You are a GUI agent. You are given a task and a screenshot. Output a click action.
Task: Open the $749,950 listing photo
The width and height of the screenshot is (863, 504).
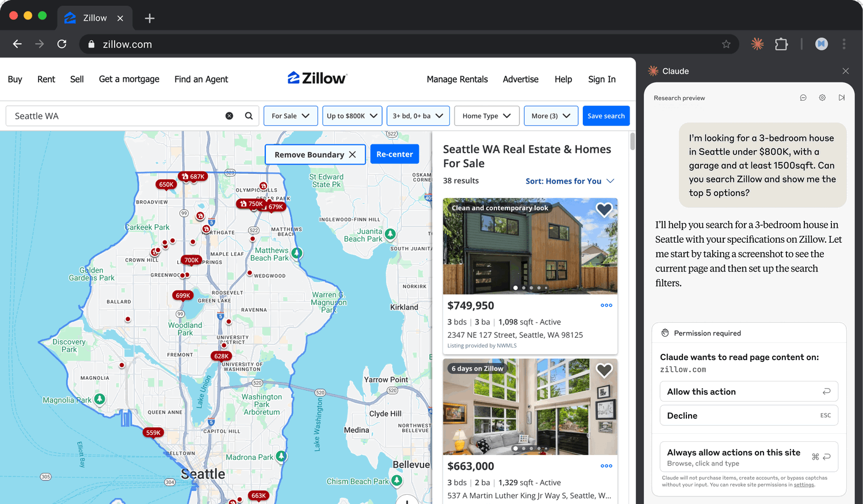coord(530,246)
